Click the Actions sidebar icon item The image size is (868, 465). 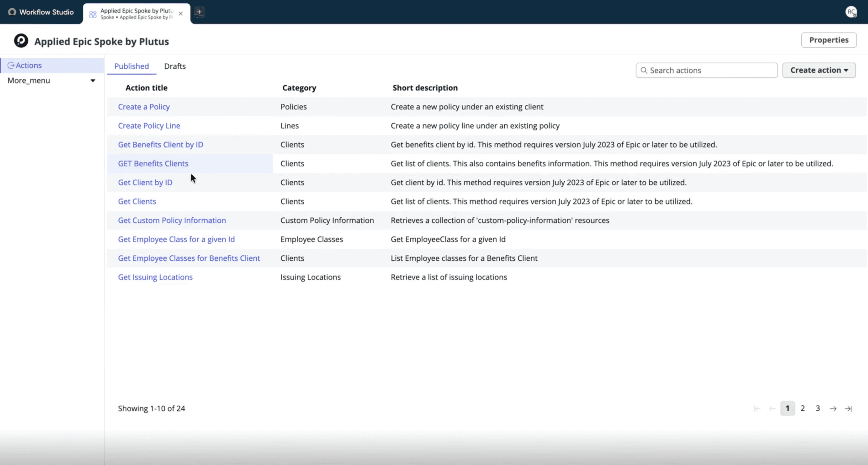[11, 65]
